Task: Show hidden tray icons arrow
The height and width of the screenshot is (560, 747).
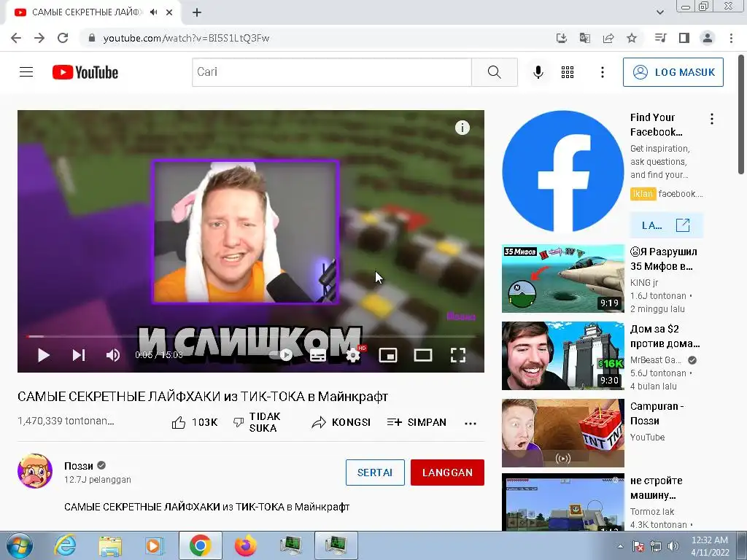Action: 620,546
